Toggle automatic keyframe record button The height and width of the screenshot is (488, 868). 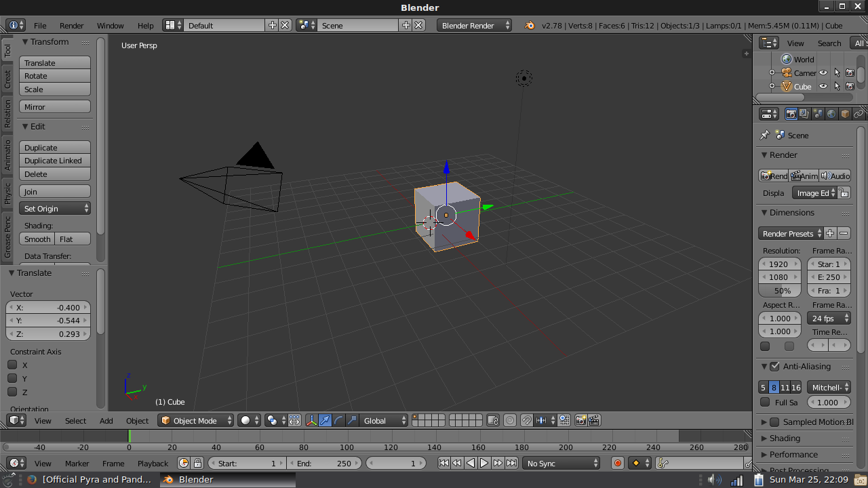[x=617, y=463]
